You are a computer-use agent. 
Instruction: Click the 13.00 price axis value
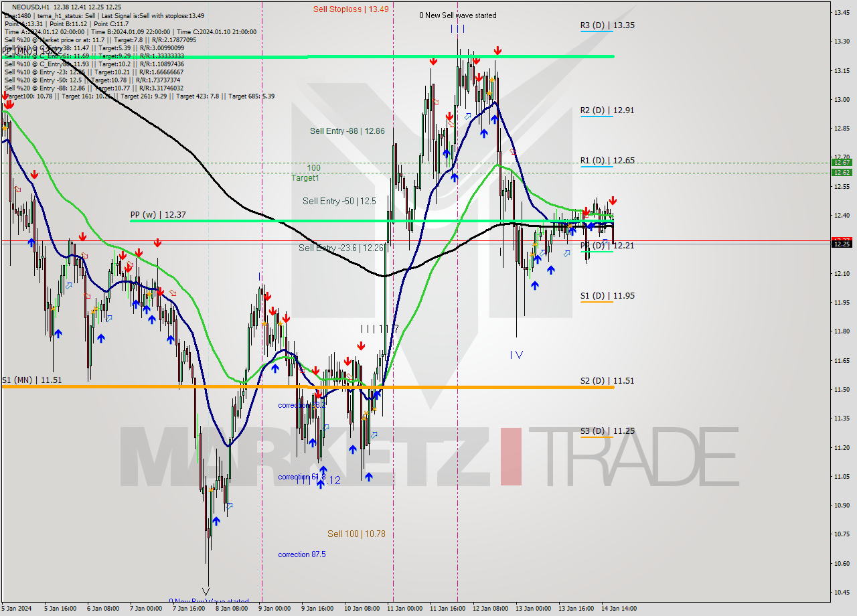tap(842, 99)
